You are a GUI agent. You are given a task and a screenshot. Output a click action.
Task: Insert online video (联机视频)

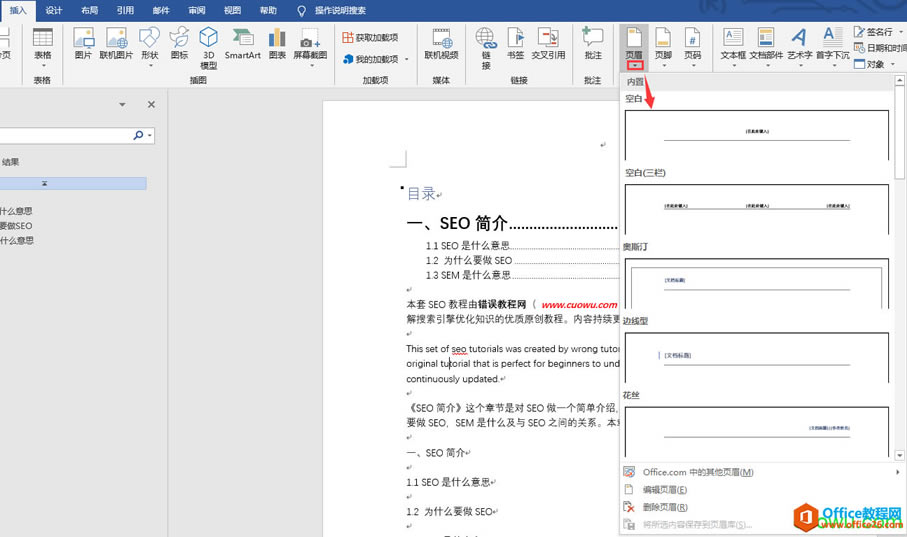[x=441, y=44]
